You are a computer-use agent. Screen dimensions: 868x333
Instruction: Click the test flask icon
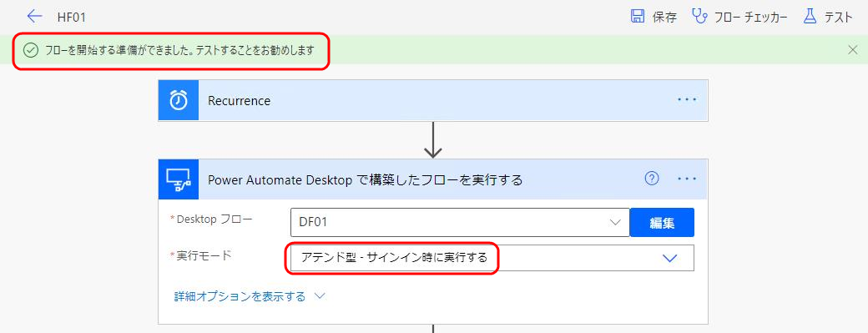810,17
